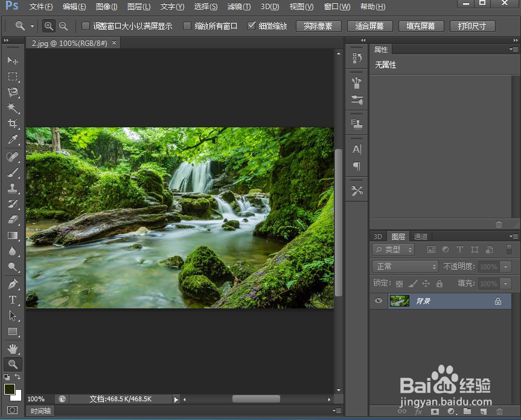521x420 pixels.
Task: Click the Zoom In mode icon
Action: tap(49, 26)
